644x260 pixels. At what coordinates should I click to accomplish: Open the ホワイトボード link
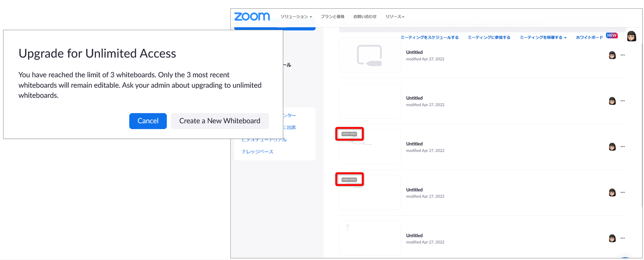click(x=589, y=38)
